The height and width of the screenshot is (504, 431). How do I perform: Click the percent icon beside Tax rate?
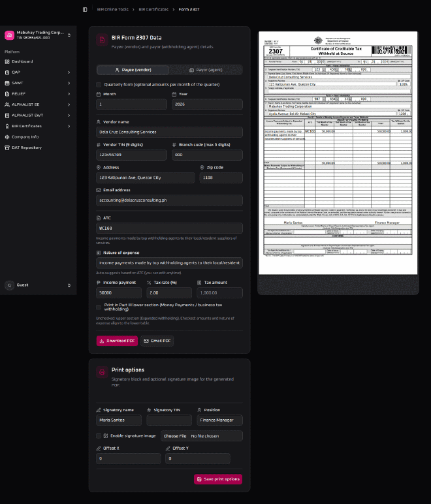pyautogui.click(x=149, y=283)
